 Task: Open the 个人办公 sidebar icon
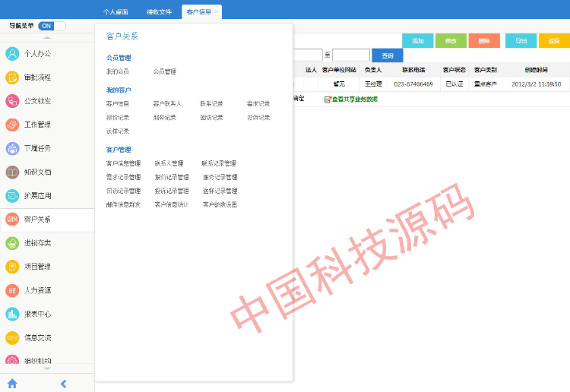tap(12, 54)
